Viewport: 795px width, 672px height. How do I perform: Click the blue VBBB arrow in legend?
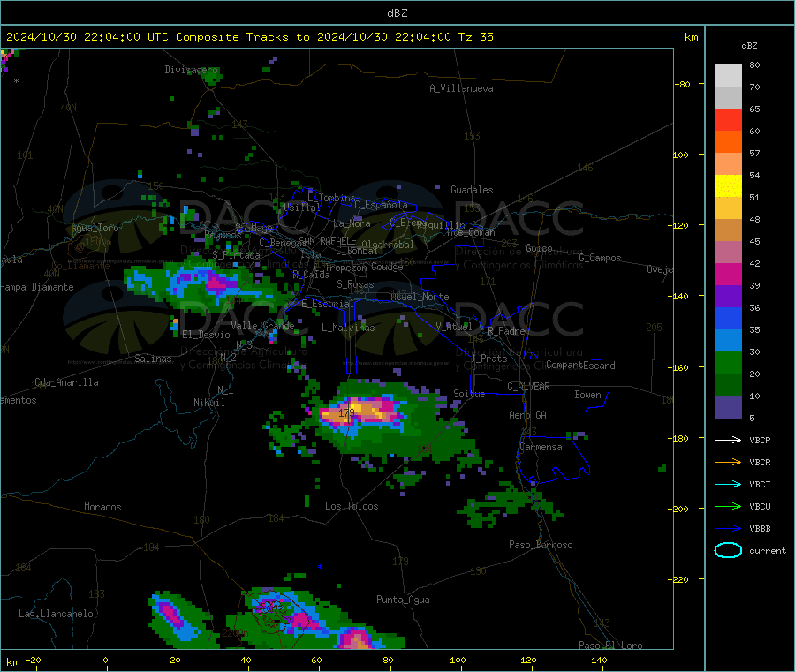pyautogui.click(x=728, y=529)
